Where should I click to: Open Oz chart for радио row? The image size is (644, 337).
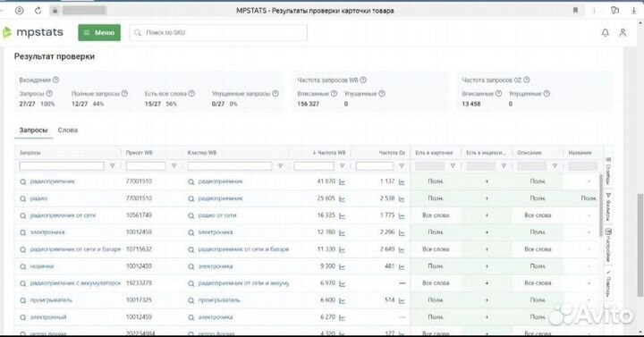(x=402, y=198)
